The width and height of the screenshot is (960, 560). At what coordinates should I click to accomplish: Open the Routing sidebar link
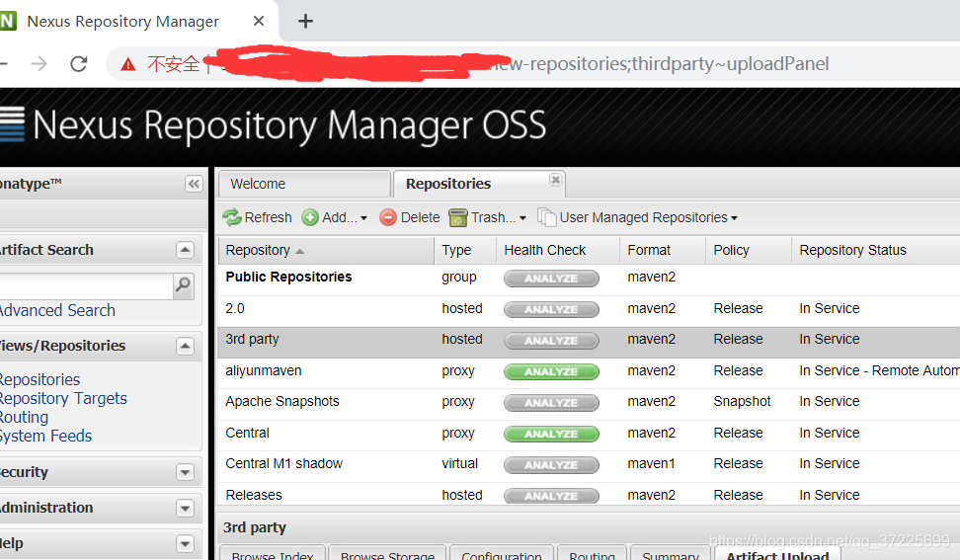click(24, 418)
